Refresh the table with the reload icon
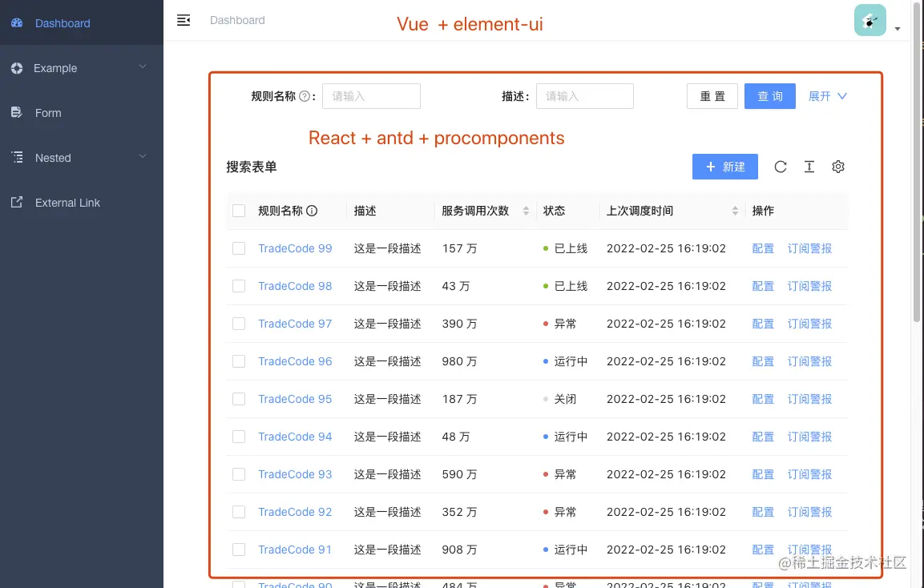 point(781,167)
